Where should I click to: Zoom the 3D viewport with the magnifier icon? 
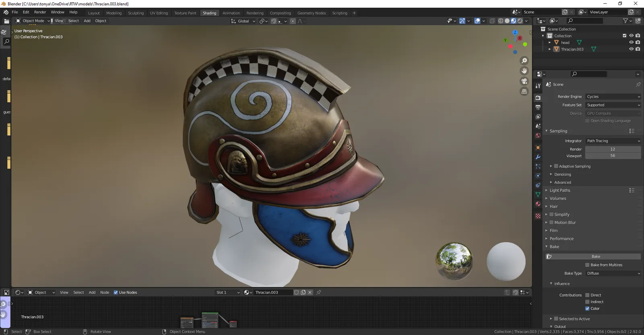[524, 61]
